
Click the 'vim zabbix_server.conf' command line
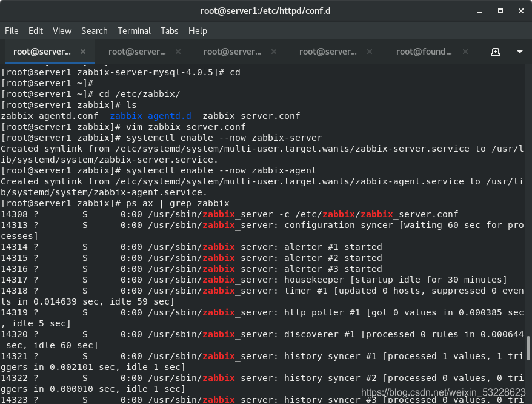185,127
